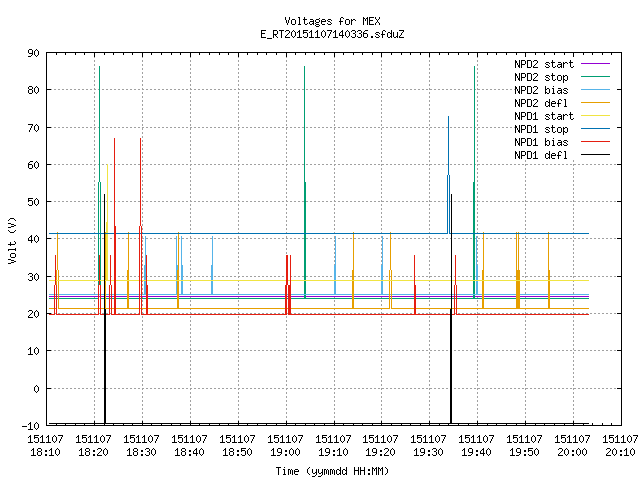This screenshot has width=640, height=480.
Task: Click the red NPD1 bias legend line
Action: click(595, 142)
